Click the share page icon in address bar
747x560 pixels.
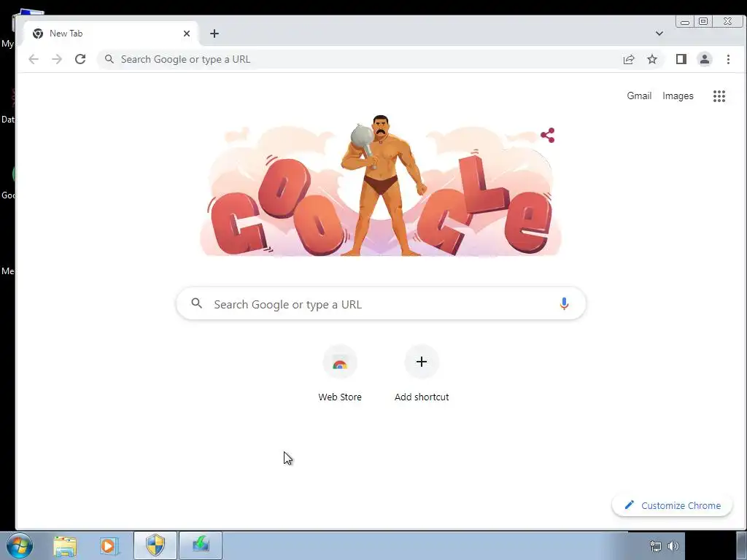pyautogui.click(x=629, y=59)
